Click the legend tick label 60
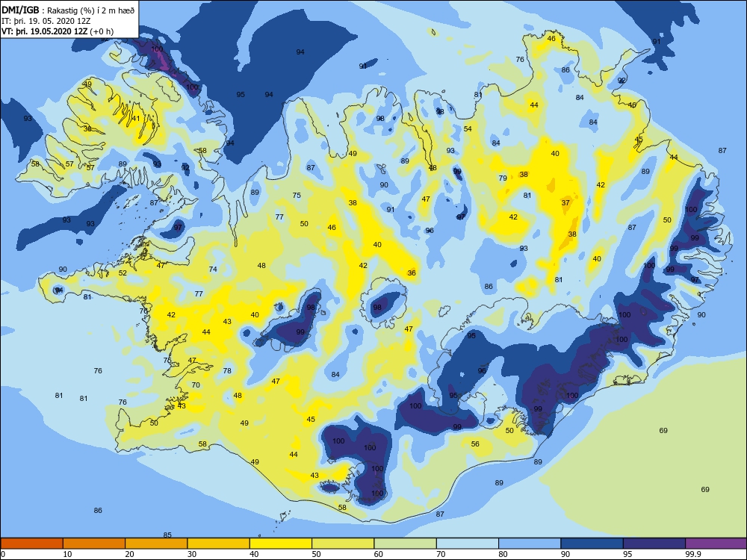The width and height of the screenshot is (747, 560). click(379, 554)
